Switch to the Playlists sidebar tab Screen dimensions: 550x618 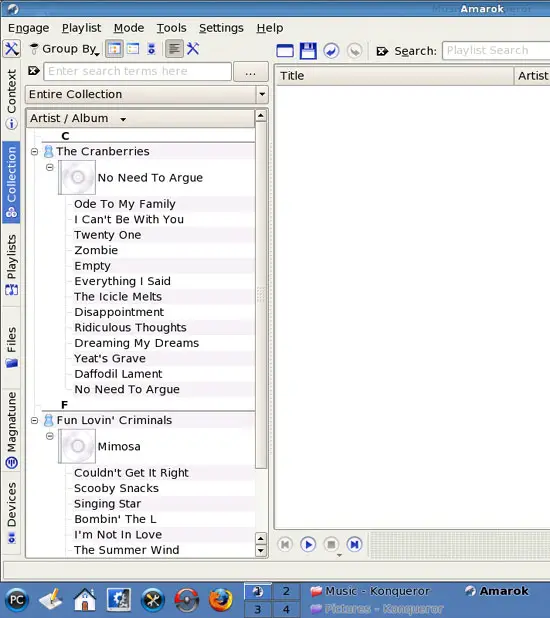coord(11,265)
